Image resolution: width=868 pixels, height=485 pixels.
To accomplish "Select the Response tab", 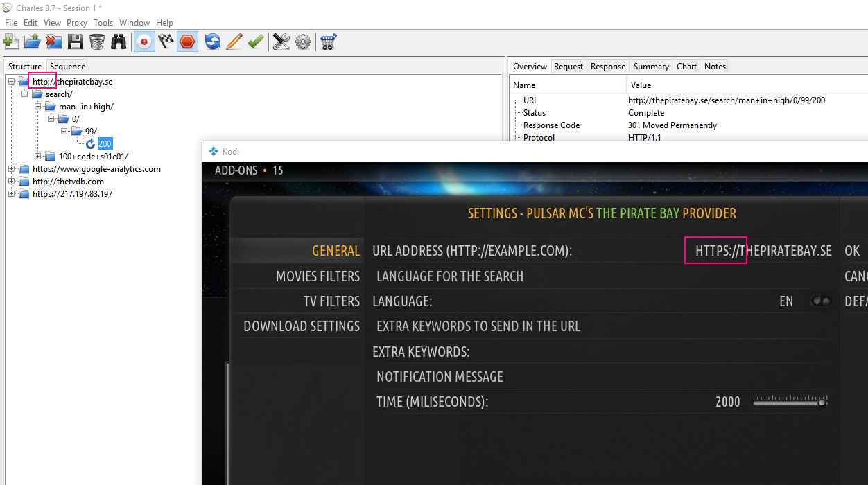I will pos(608,67).
